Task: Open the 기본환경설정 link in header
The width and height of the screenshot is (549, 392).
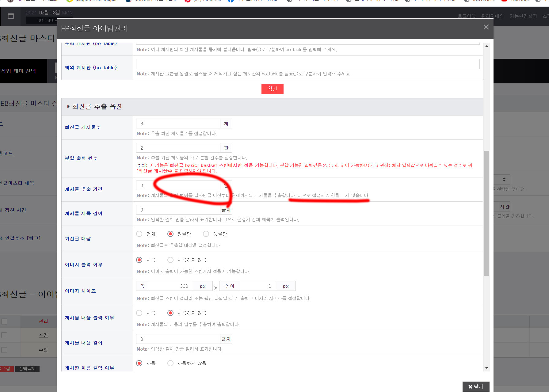Action: click(x=523, y=16)
